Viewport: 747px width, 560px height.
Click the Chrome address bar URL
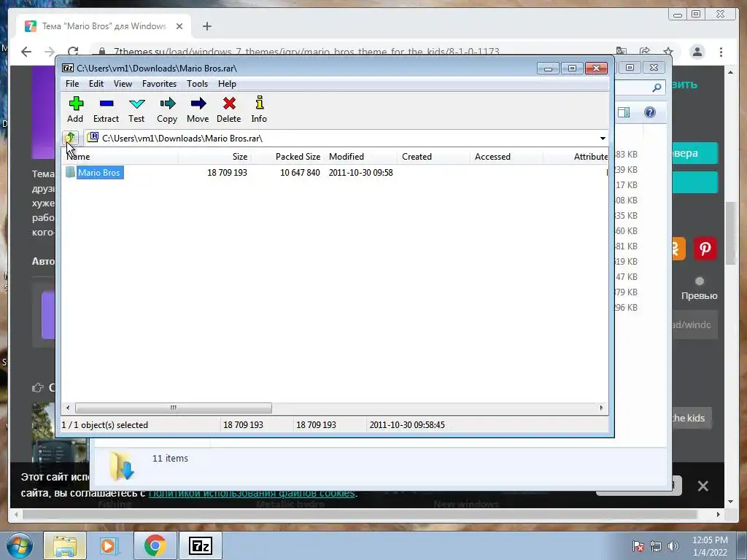click(x=306, y=52)
